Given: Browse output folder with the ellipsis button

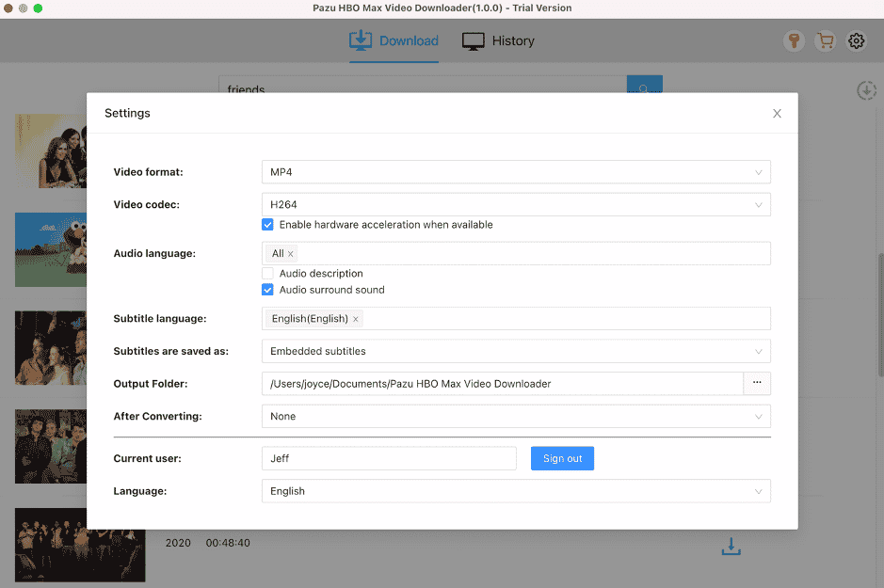Looking at the screenshot, I should pos(757,383).
